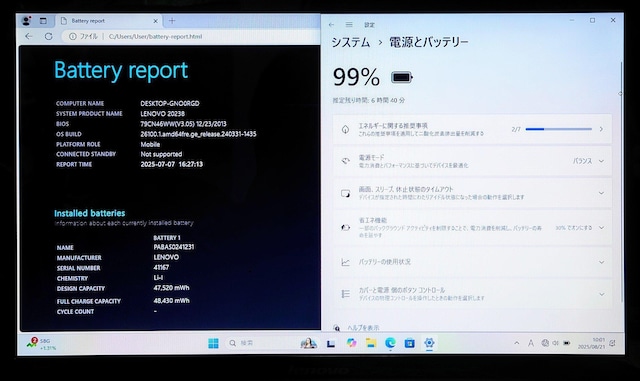
Task: Go back in the browser
Action: click(x=29, y=36)
